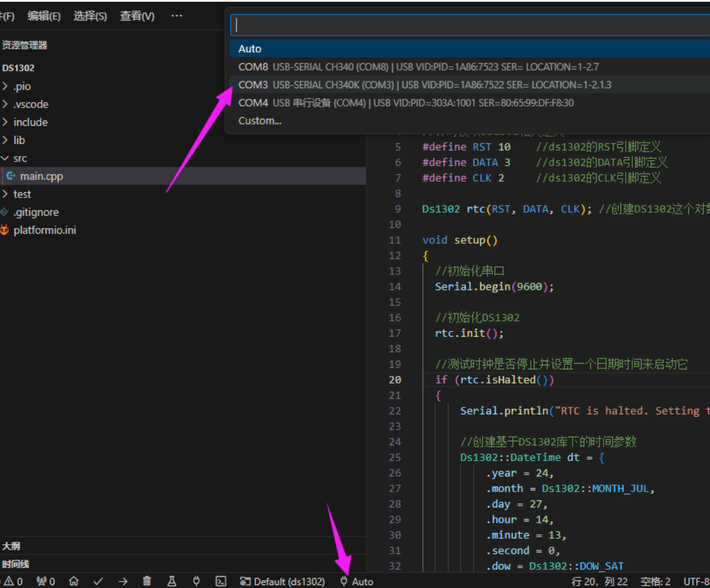Open the 编辑(E) menu
The height and width of the screenshot is (588, 710).
[44, 16]
